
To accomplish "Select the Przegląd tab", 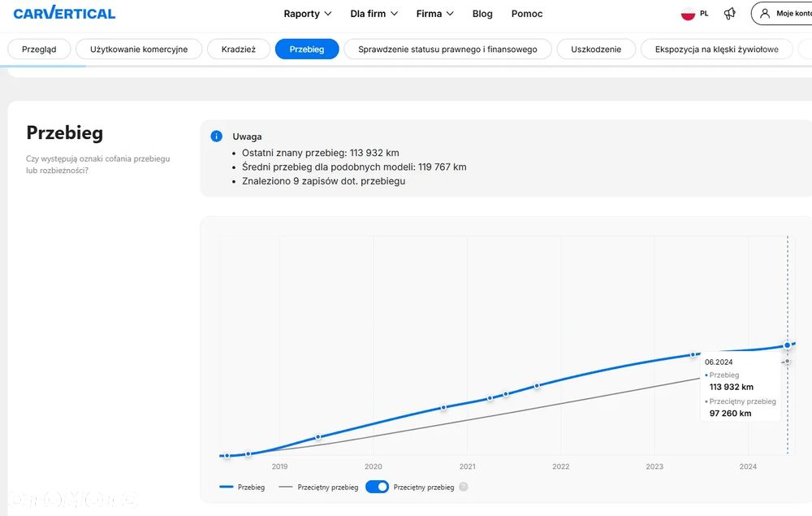I will coord(39,49).
